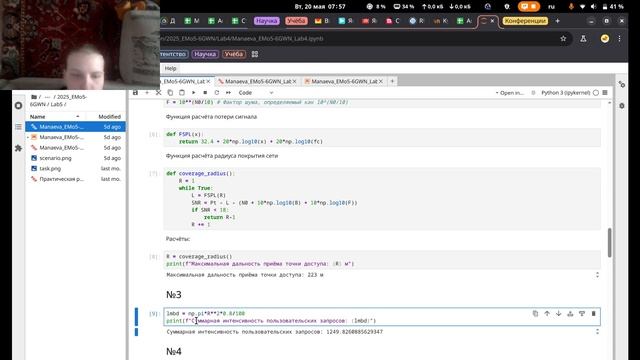Open the browser flask extension icon
Viewport: 640px width, 360px height.
click(583, 38)
